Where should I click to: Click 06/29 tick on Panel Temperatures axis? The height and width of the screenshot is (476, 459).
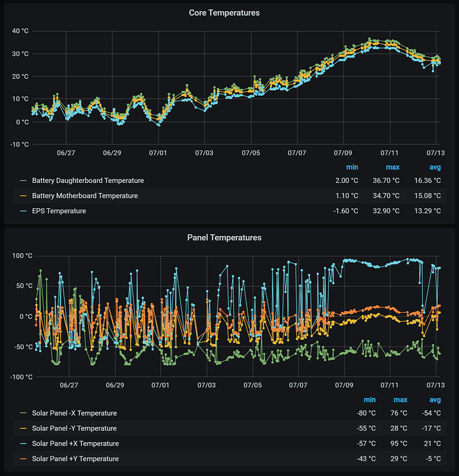pos(115,385)
